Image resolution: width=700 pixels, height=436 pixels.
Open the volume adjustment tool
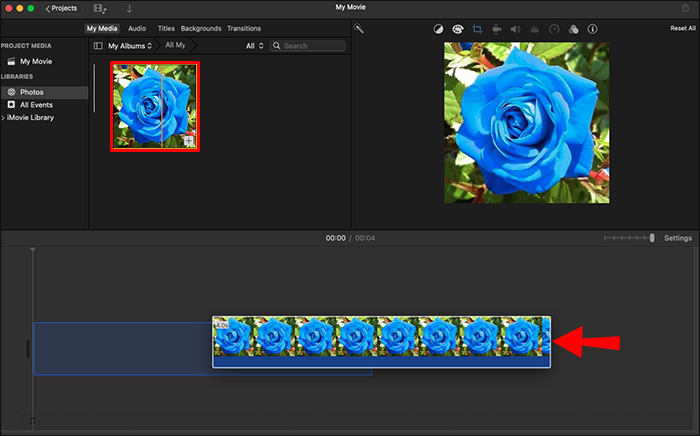point(515,29)
